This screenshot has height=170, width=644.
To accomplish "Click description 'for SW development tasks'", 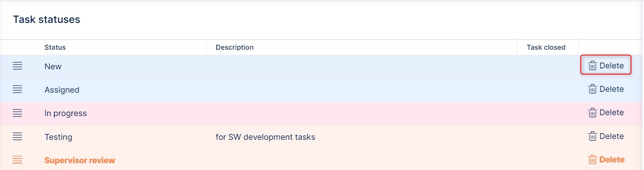I will click(x=265, y=137).
